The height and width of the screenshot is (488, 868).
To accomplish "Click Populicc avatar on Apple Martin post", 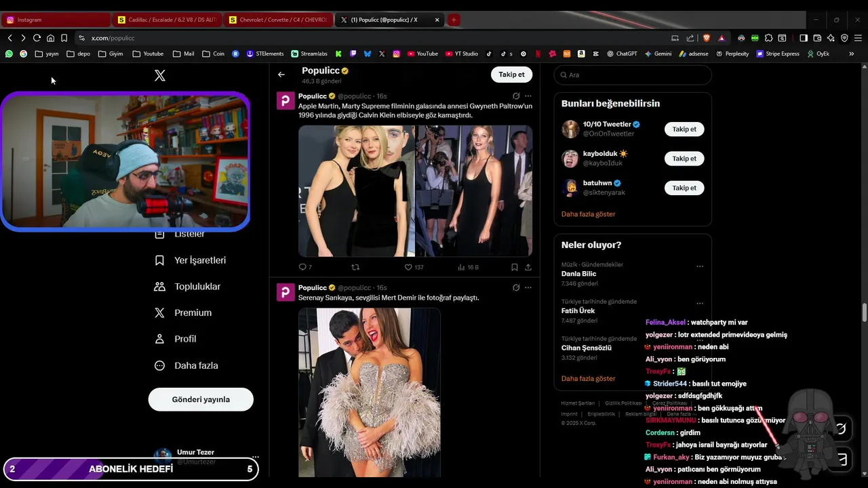I will click(285, 101).
